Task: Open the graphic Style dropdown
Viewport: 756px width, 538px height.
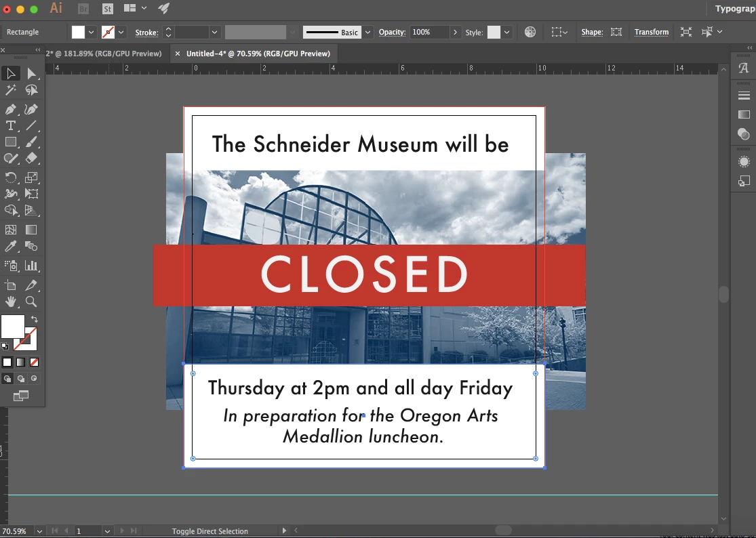Action: point(506,33)
